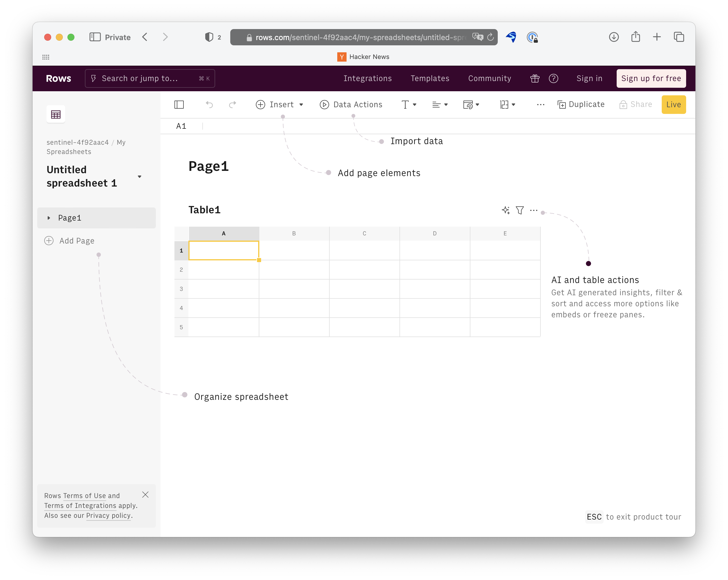Click the redo arrow in toolbar
This screenshot has width=728, height=580.
pos(232,105)
